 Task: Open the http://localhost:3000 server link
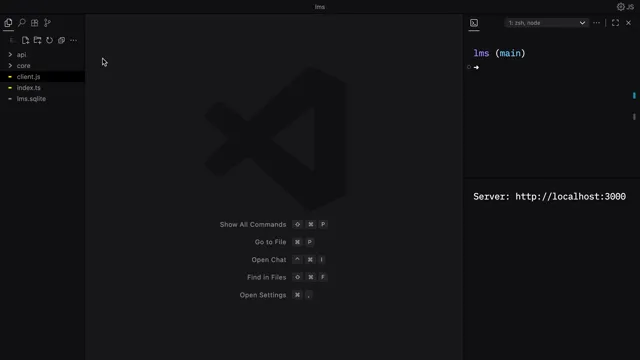pyautogui.click(x=570, y=197)
